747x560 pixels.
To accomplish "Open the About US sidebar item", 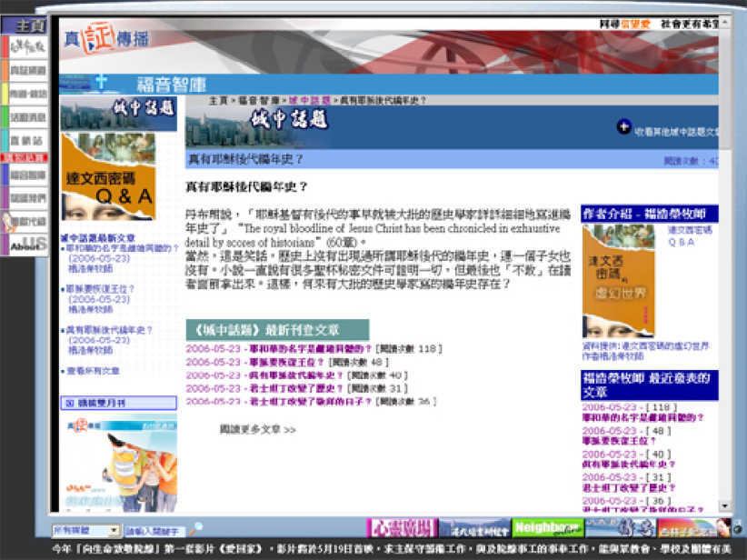I will tap(24, 245).
